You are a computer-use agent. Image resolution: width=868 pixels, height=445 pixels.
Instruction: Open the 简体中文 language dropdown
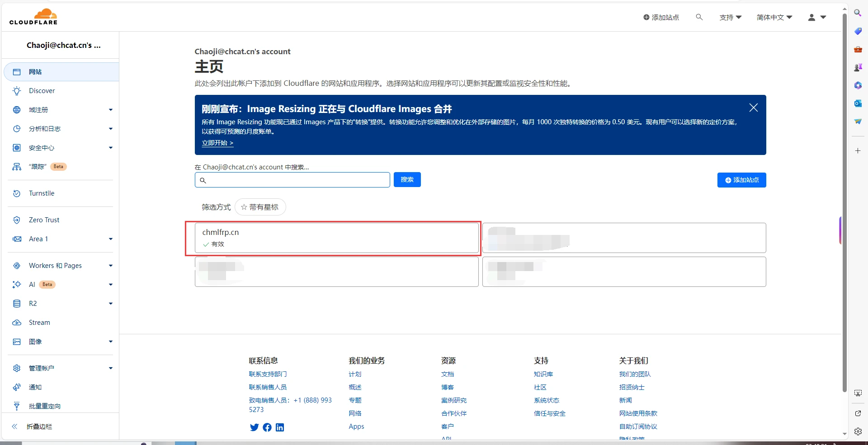pos(774,17)
